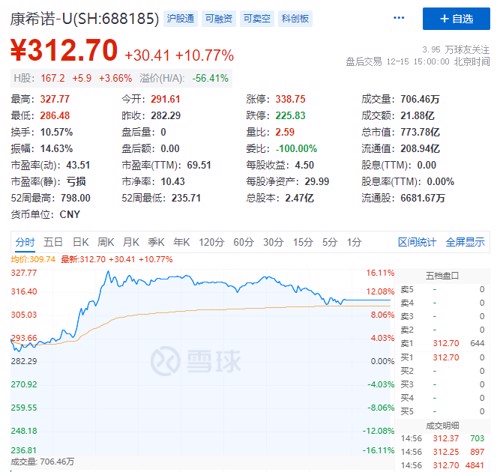Screen dimensions: 500x472
Task: Click the 买5 order book row
Action: 442,411
